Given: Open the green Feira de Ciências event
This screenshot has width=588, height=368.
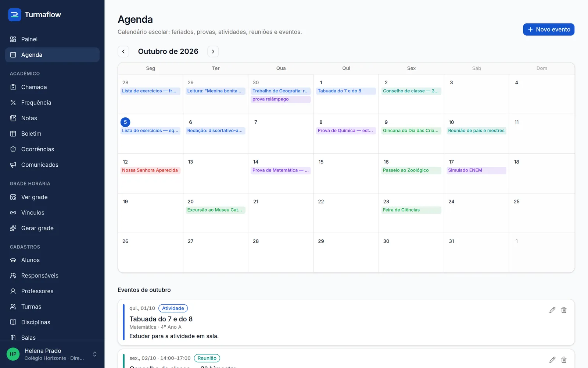Looking at the screenshot, I should tap(411, 210).
